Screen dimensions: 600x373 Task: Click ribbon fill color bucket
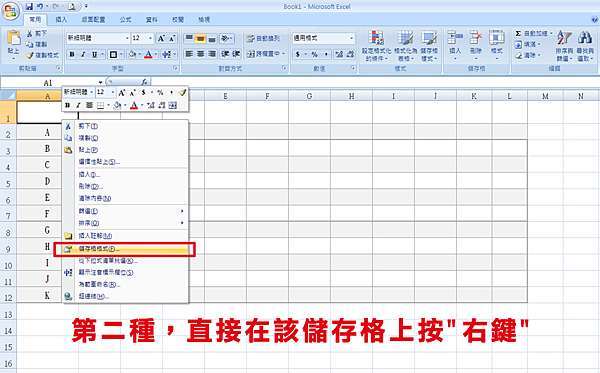132,54
